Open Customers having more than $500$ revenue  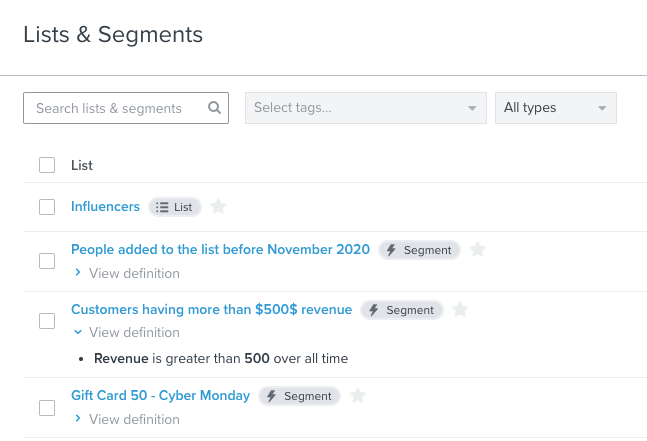tap(211, 310)
